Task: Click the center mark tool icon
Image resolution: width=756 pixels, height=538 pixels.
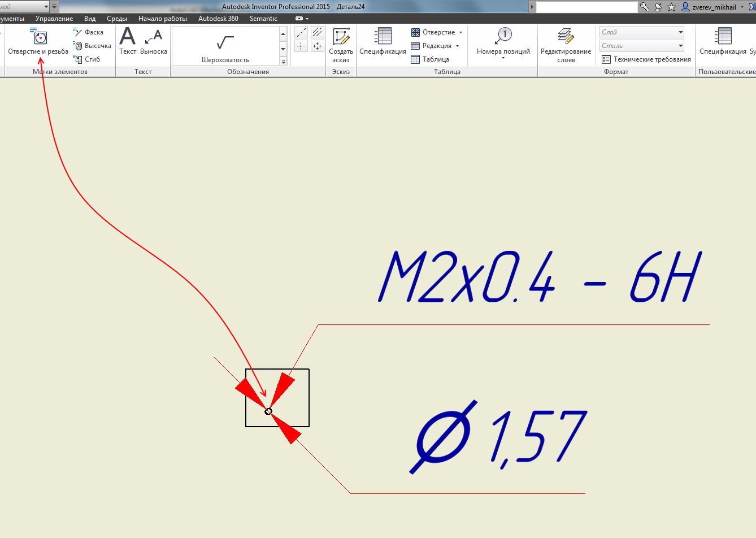Action: [301, 46]
